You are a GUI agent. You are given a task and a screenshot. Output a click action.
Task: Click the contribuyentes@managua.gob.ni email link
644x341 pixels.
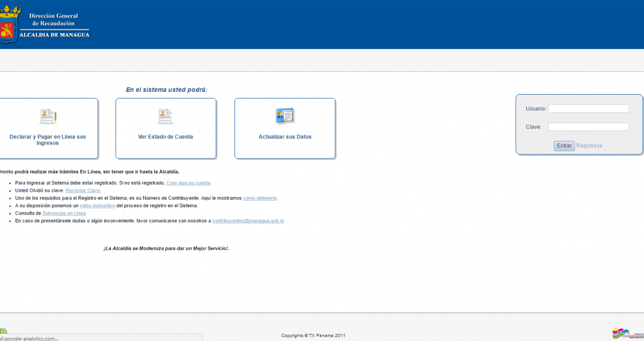[248, 221]
